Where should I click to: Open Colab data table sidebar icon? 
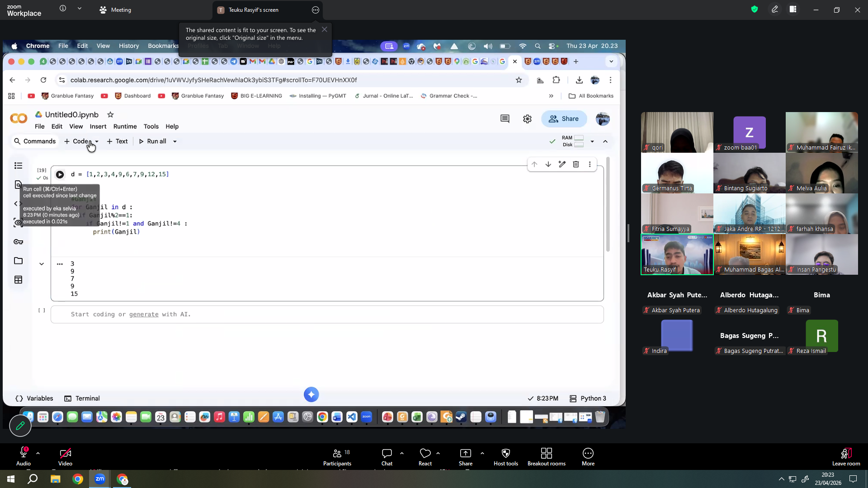(x=18, y=280)
